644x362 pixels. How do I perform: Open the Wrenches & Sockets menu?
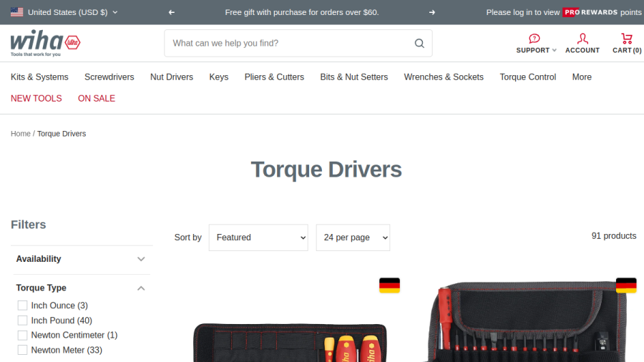444,77
